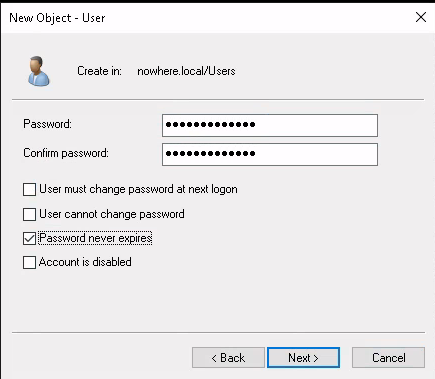The width and height of the screenshot is (435, 379).
Task: Focus the Confirm password input field
Action: tap(270, 154)
